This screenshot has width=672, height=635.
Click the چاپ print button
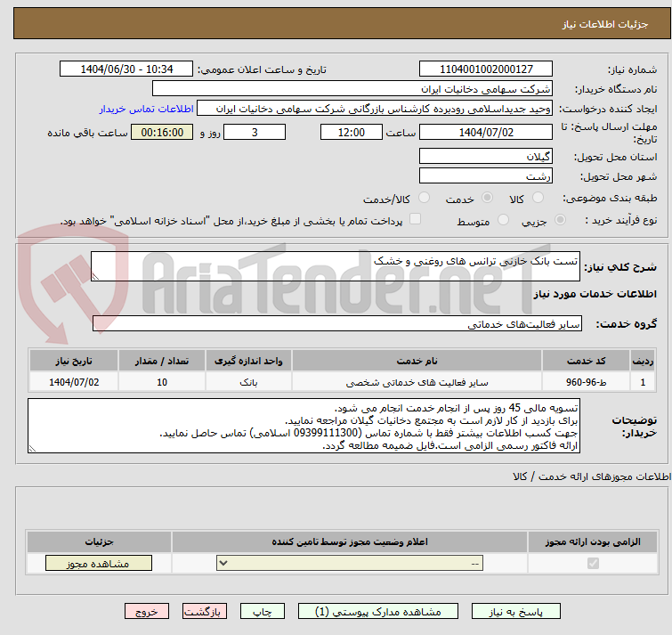click(x=263, y=612)
